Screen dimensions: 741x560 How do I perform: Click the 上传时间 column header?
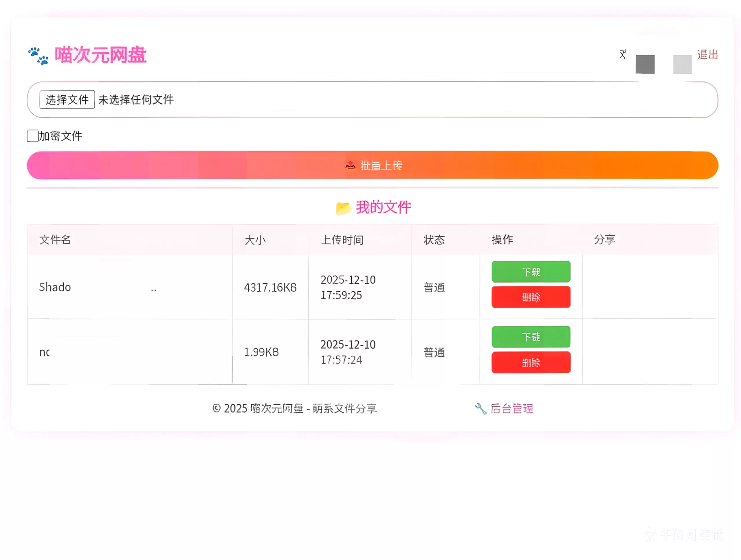click(x=342, y=240)
